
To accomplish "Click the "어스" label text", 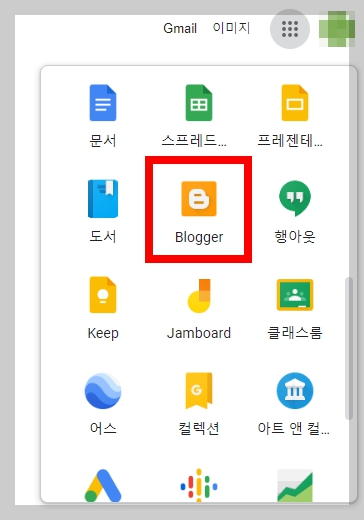I will (x=103, y=428).
